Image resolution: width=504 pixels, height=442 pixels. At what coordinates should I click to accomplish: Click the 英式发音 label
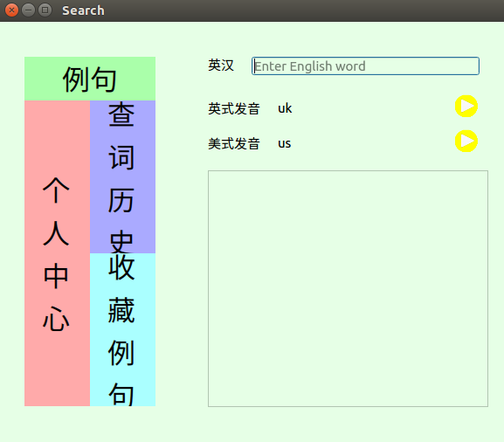point(234,108)
